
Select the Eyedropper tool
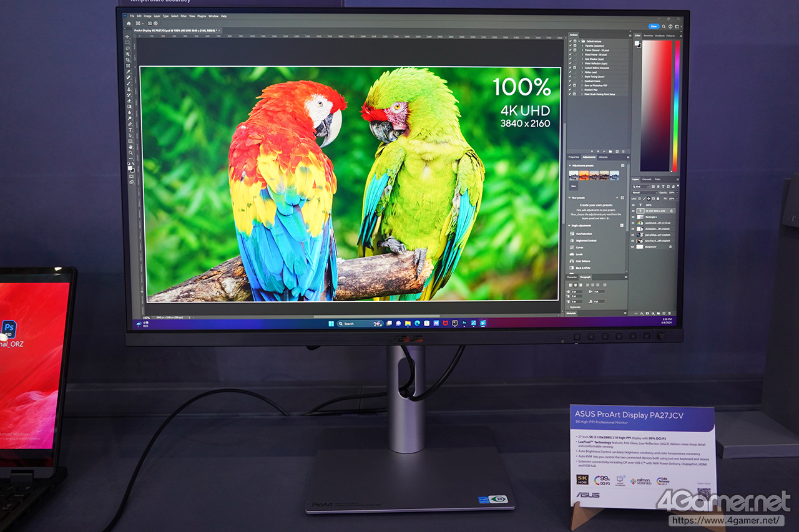[128, 72]
